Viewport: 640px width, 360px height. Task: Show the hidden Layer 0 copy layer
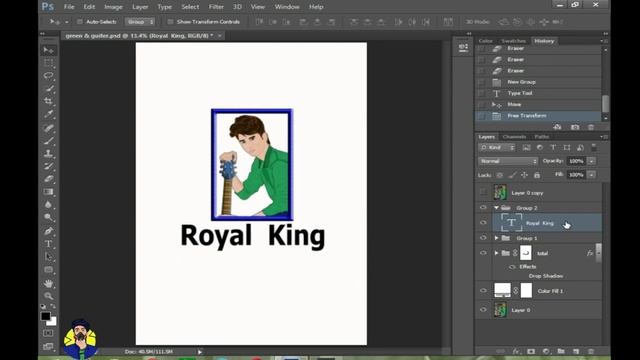[x=483, y=193]
